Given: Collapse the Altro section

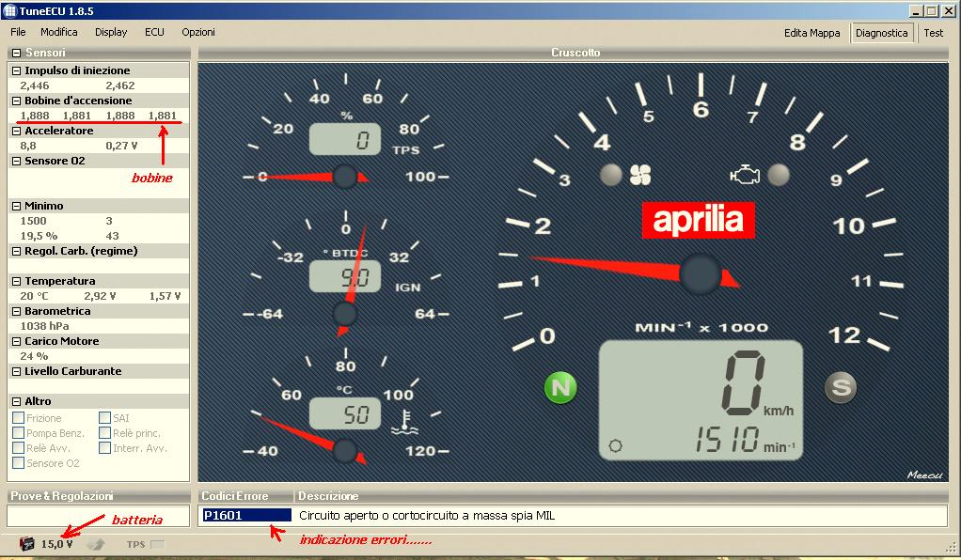Looking at the screenshot, I should pyautogui.click(x=17, y=401).
